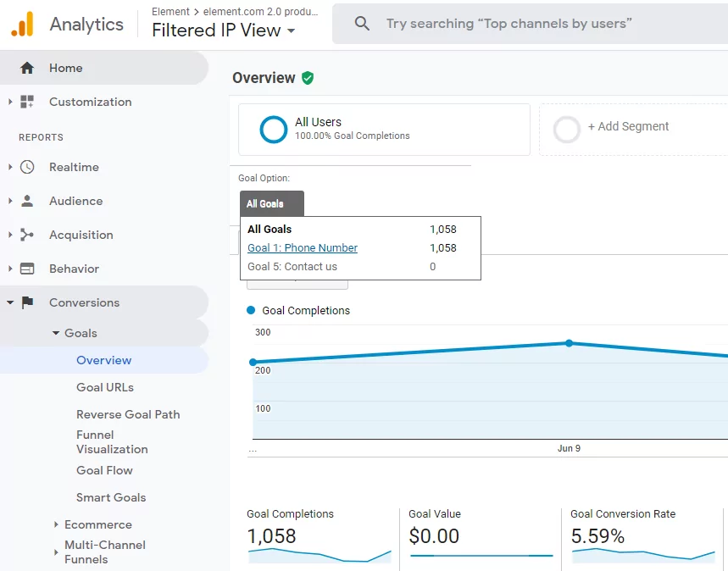Click the green verified shield next to Overview
The width and height of the screenshot is (728, 571).
[308, 78]
